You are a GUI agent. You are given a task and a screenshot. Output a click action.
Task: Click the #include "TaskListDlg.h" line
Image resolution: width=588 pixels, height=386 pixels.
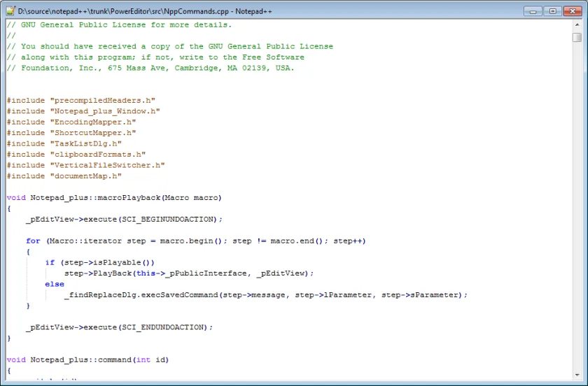(x=64, y=144)
